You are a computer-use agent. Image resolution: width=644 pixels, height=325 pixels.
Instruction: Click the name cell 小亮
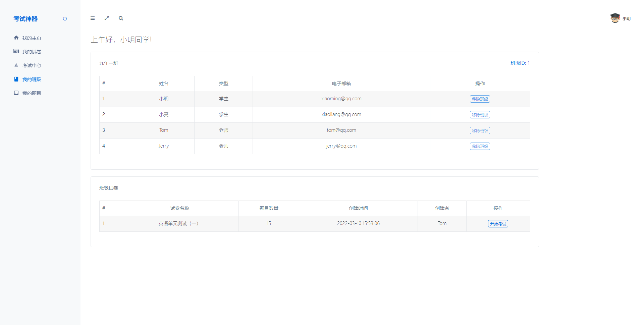click(164, 114)
